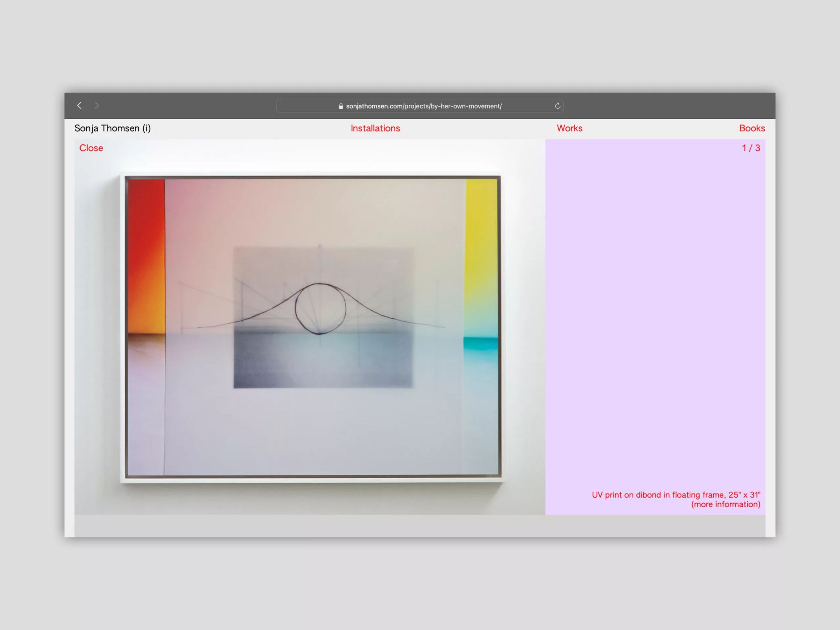The width and height of the screenshot is (840, 630).
Task: Open the (more information) link
Action: tap(725, 504)
